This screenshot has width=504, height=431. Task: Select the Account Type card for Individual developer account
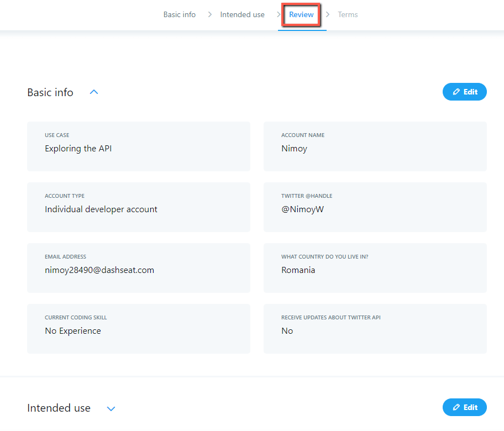pos(138,207)
